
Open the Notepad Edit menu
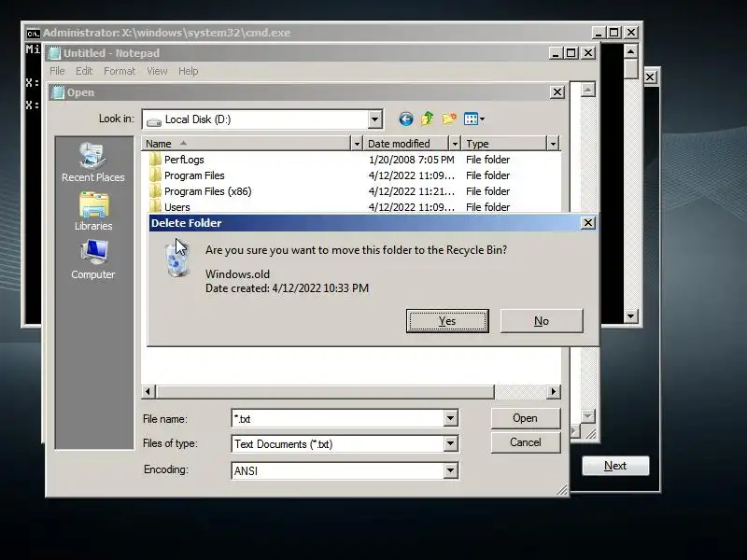[x=84, y=71]
